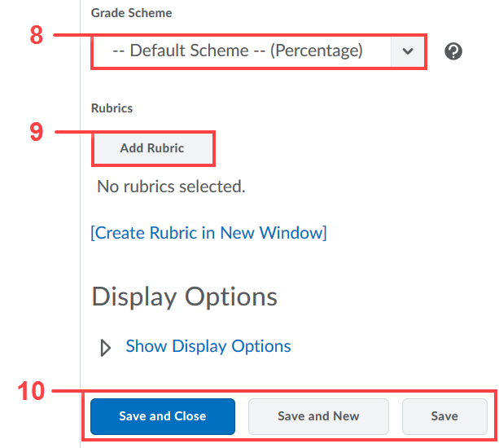Select the Grade Scheme field label
499x448 pixels.
pyautogui.click(x=131, y=13)
